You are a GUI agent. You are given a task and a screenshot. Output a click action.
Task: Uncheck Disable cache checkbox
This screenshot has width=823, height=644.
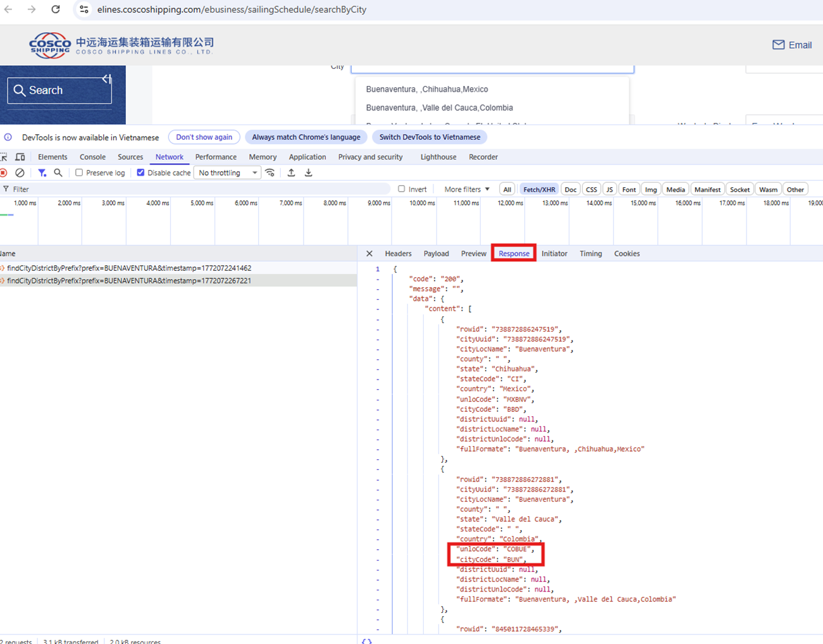[140, 173]
